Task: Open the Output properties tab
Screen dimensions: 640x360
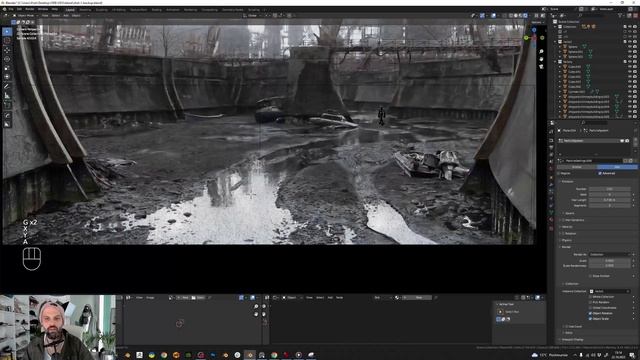Action: pos(552,147)
